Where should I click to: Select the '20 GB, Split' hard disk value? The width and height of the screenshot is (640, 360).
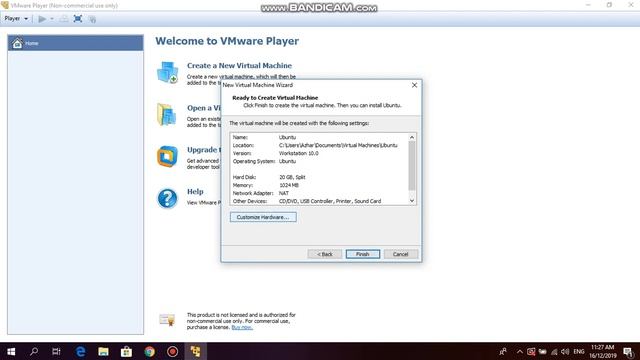click(x=292, y=177)
